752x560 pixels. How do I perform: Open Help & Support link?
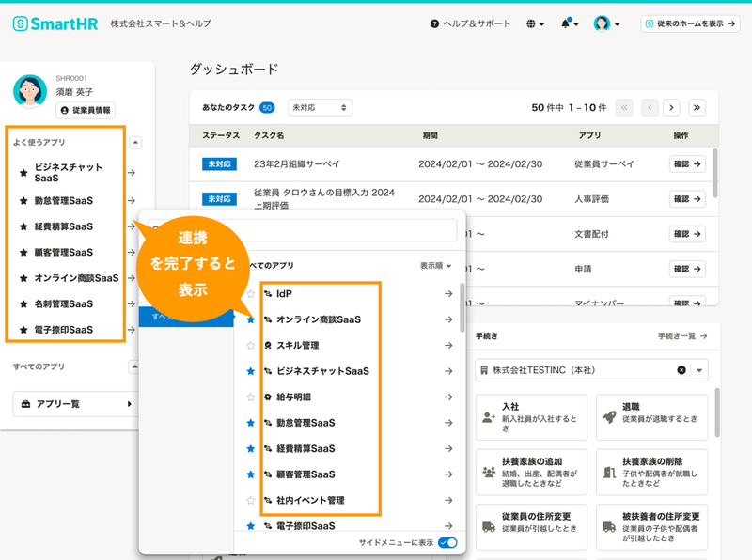470,23
